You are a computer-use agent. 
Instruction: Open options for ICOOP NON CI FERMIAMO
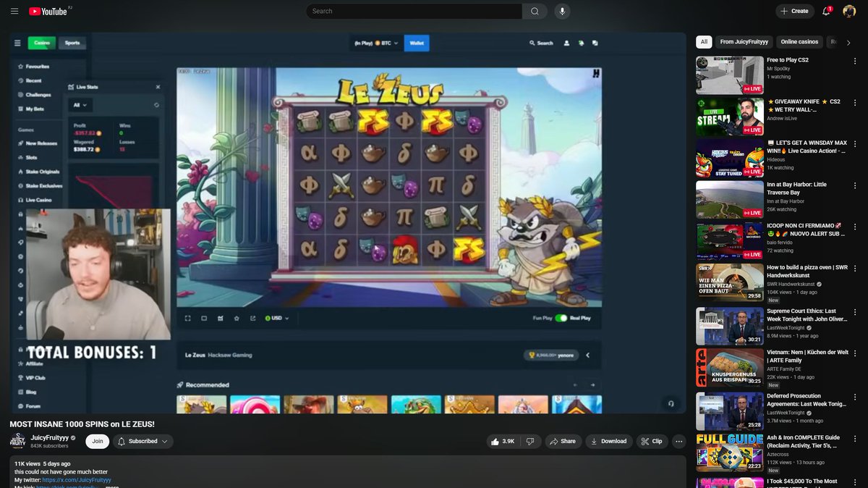tap(856, 227)
